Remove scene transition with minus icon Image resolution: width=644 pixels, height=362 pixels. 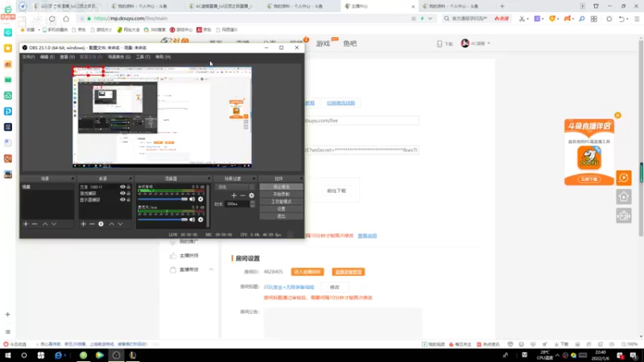tap(243, 195)
